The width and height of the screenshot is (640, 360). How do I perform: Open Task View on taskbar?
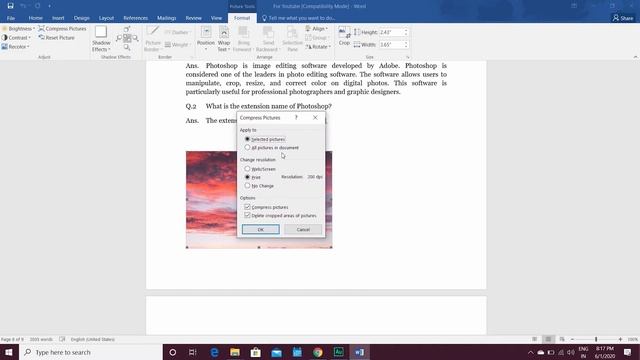tap(193, 352)
